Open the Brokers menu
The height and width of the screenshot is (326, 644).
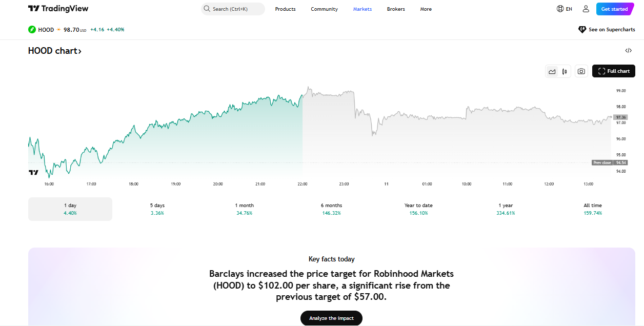(x=396, y=9)
